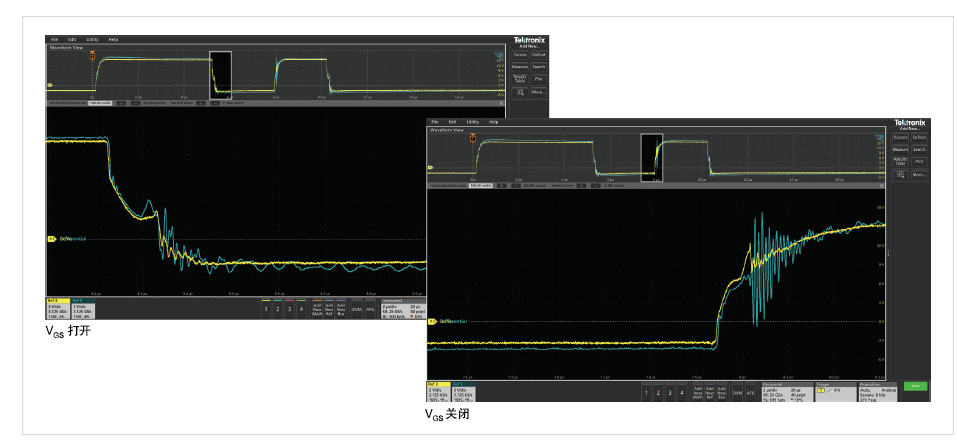Screen dimensions: 957x440
Task: Click Measure button in VGS关闭 window
Action: [x=900, y=150]
